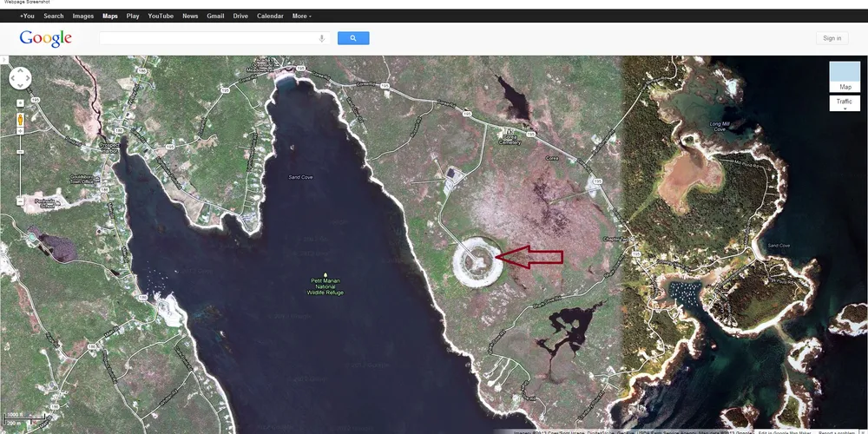Open the Traffic layers dropdown
Screen dimensions: 868x434
coord(845,103)
